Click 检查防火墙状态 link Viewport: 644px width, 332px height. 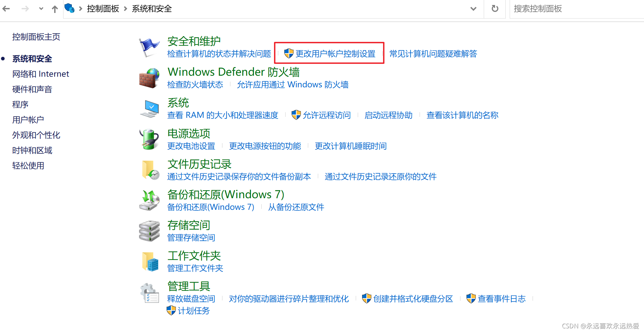tap(195, 85)
